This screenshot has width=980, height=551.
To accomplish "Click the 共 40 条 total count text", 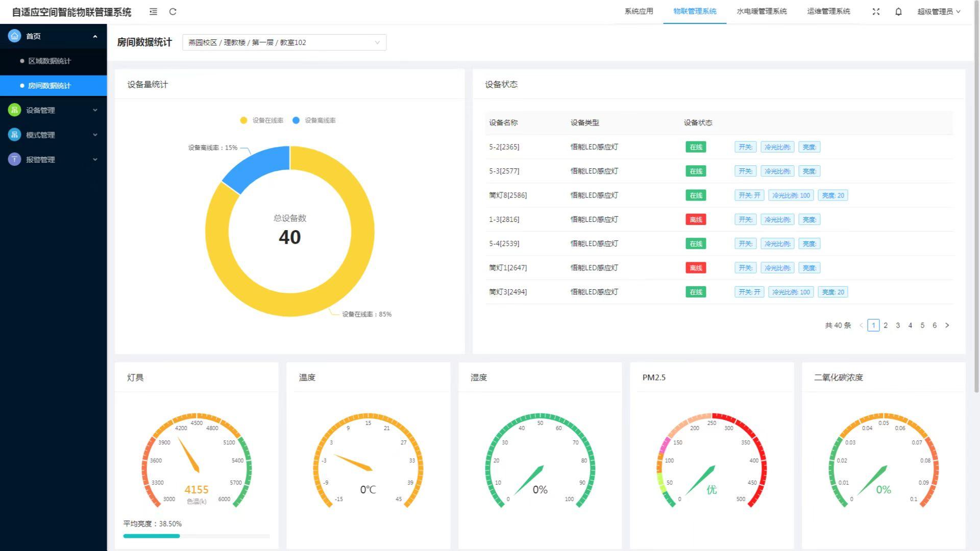I will pos(838,325).
